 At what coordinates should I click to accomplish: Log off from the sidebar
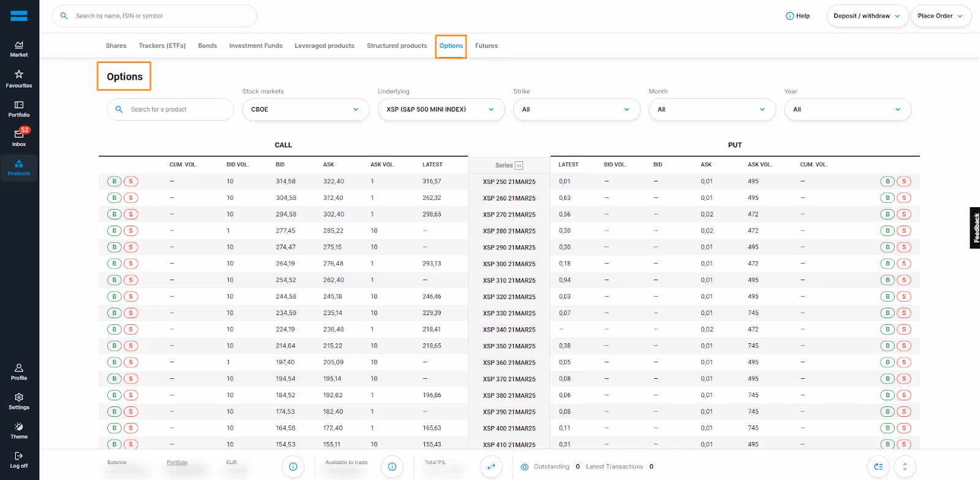pyautogui.click(x=19, y=460)
